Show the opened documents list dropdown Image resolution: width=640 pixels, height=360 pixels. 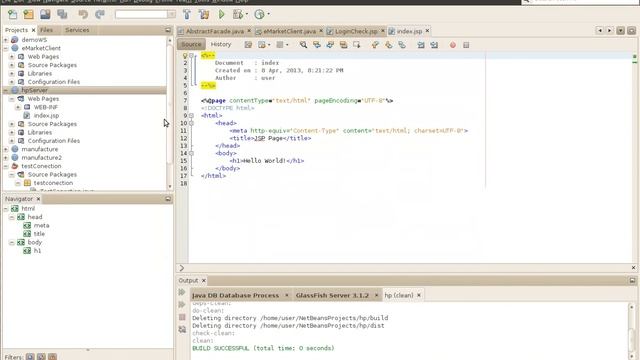[620, 31]
